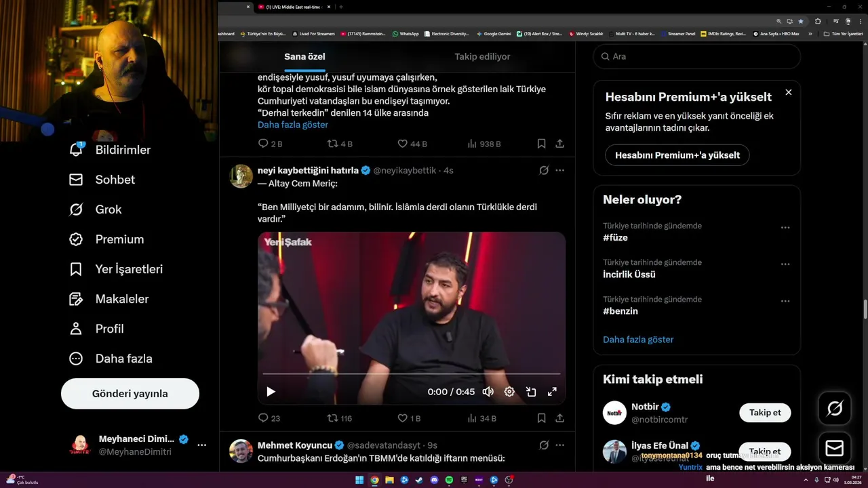Screen dimensions: 868x488
Task: Open more options for Mehmet Koyuncu post
Action: click(559, 445)
